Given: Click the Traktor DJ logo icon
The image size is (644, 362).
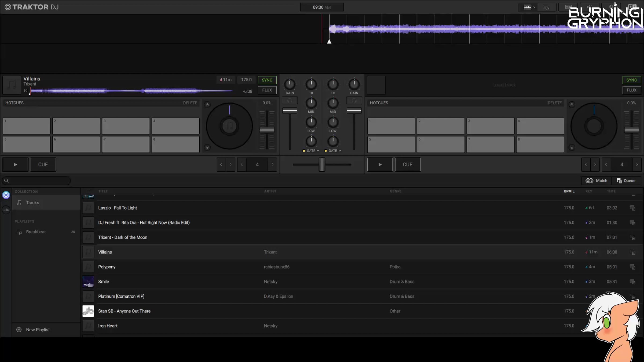Looking at the screenshot, I should click(8, 7).
